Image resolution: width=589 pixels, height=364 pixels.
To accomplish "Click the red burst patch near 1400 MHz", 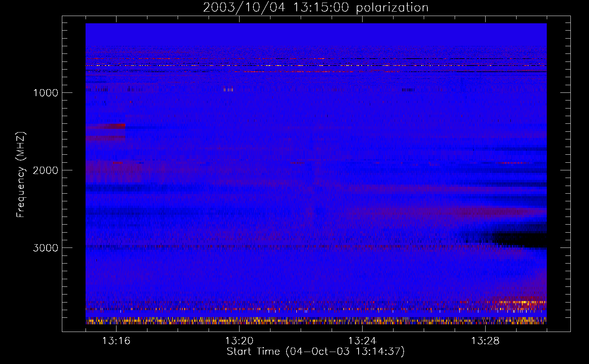I will point(106,126).
